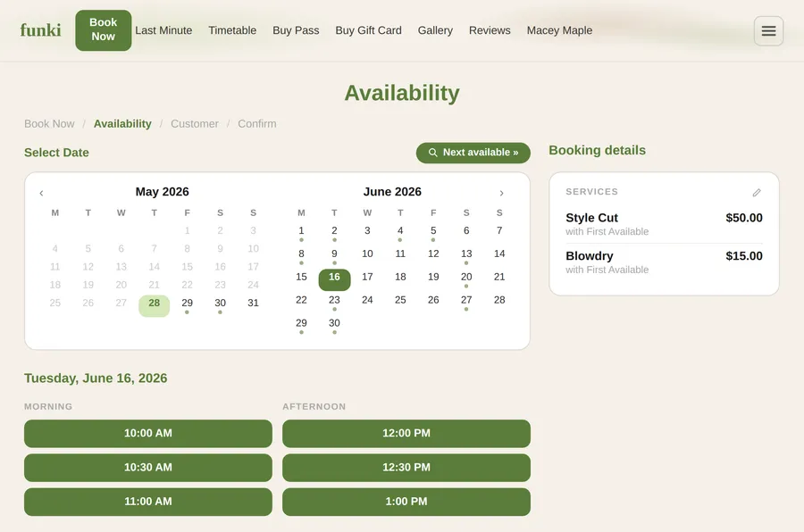
Task: Click the $50.00 price
Action: click(x=744, y=218)
